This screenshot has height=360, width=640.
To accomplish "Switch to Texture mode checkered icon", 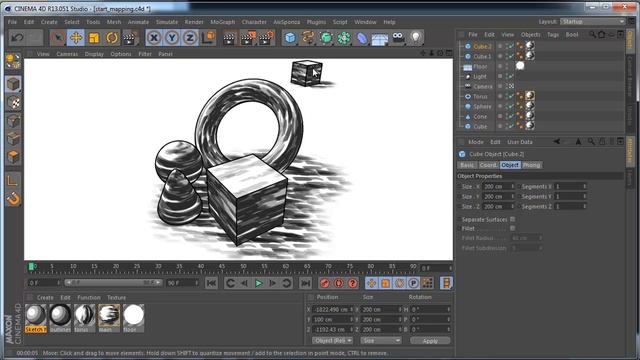I will pos(13,103).
